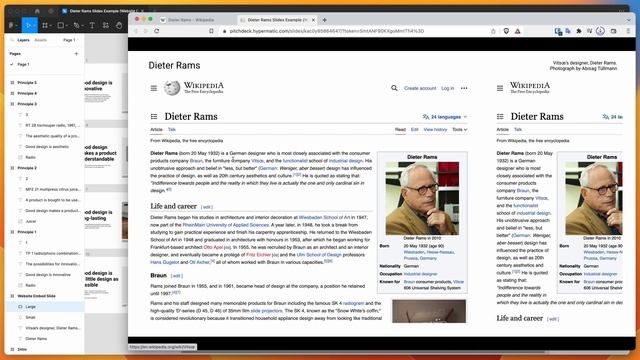Click the bookmark icon in address bar
The image size is (640, 360).
click(211, 31)
